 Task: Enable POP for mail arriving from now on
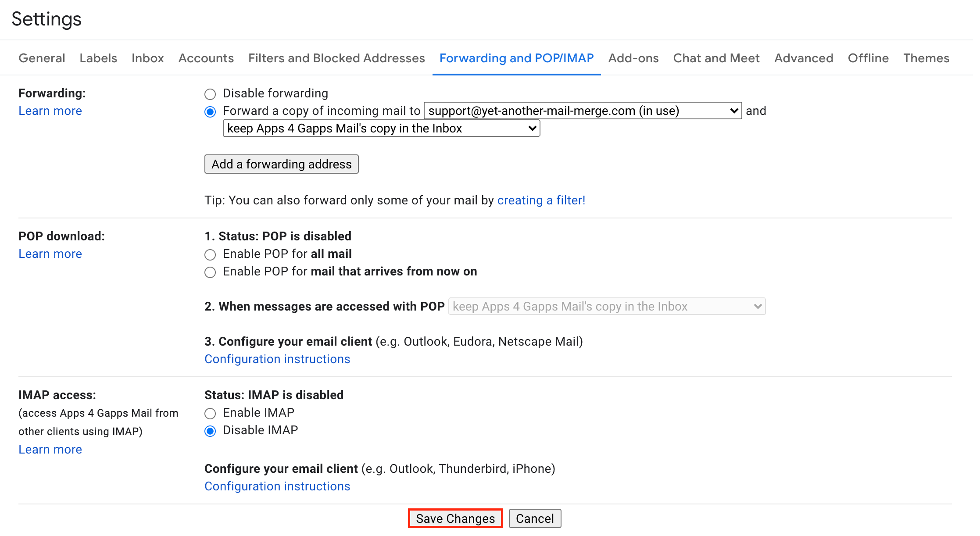(x=210, y=272)
